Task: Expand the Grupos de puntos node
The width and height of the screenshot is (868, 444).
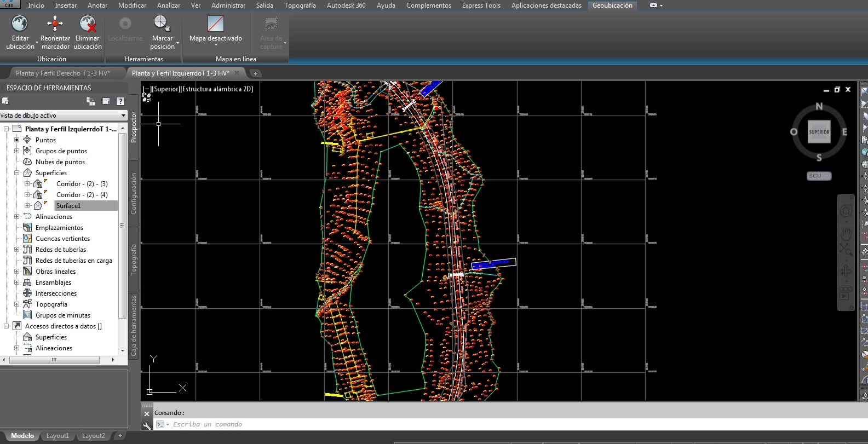Action: 17,151
